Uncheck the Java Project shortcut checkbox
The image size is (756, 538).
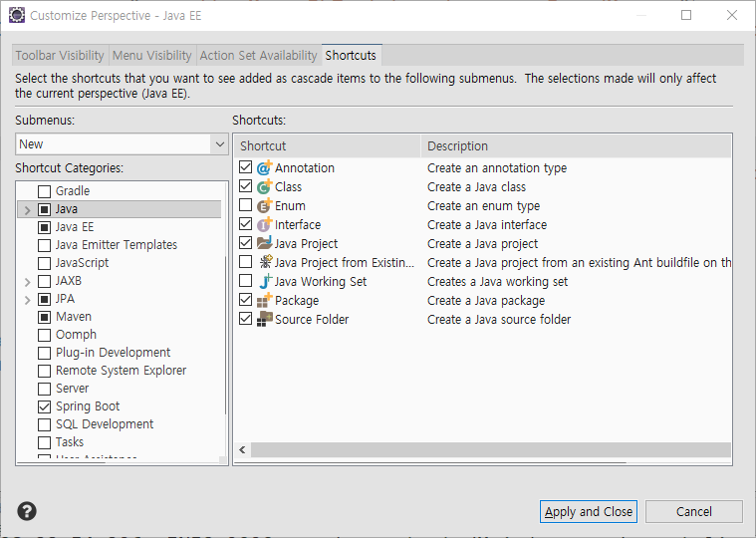pos(245,243)
